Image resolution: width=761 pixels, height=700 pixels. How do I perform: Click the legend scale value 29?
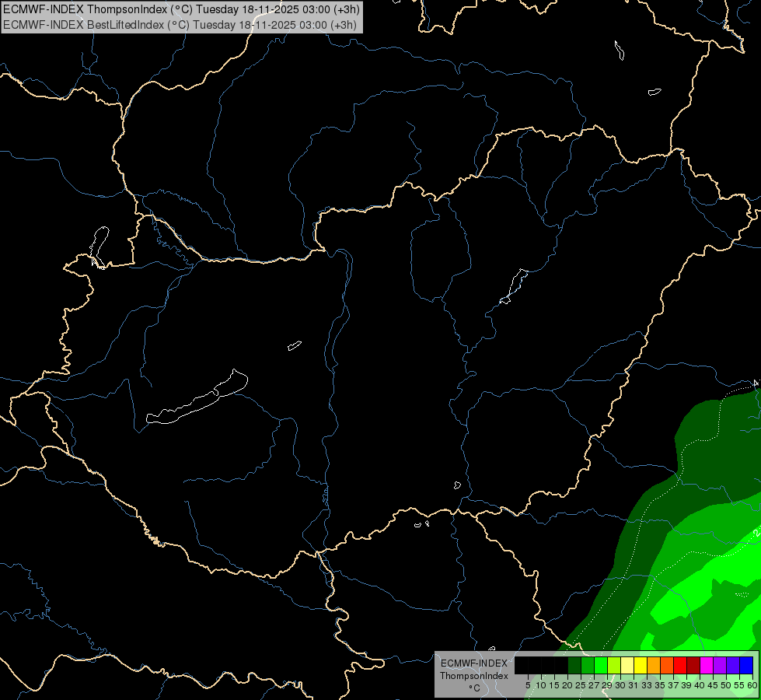[x=607, y=685]
